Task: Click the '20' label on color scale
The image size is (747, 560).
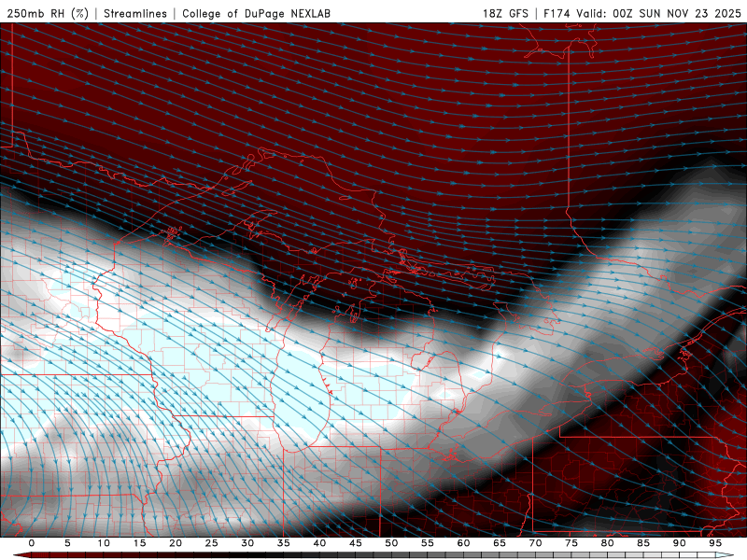Action: coord(176,543)
